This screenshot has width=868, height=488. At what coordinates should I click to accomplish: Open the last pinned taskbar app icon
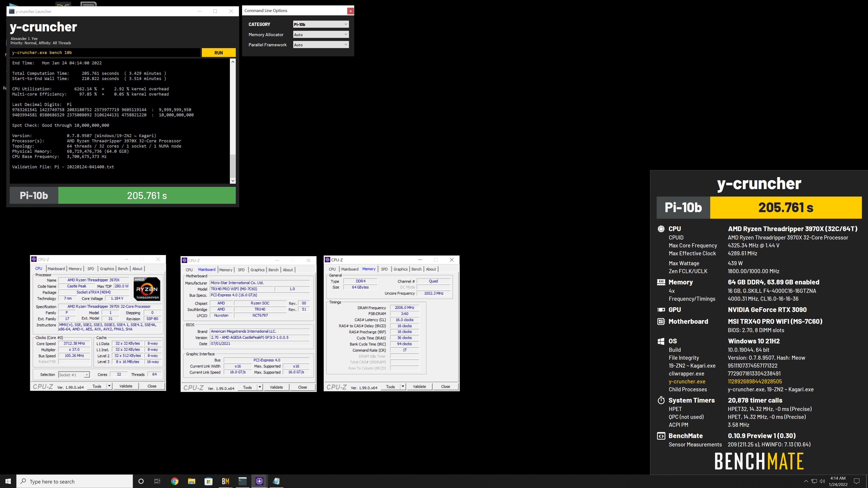[276, 481]
